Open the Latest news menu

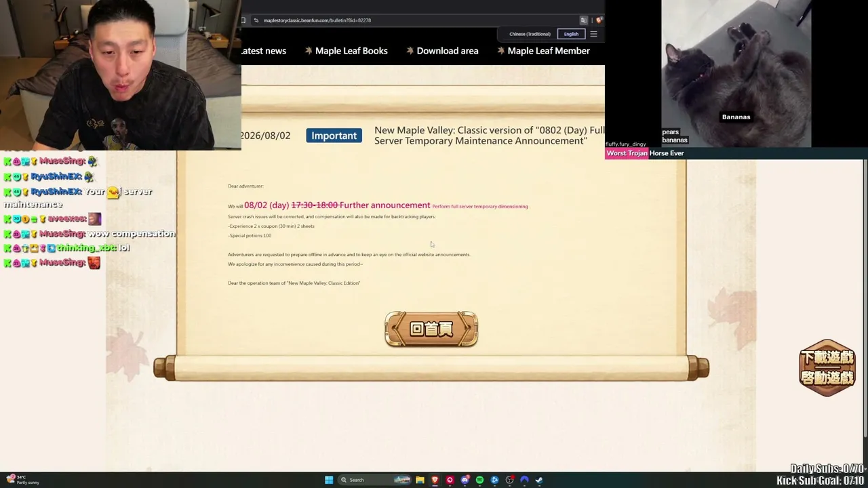[264, 51]
